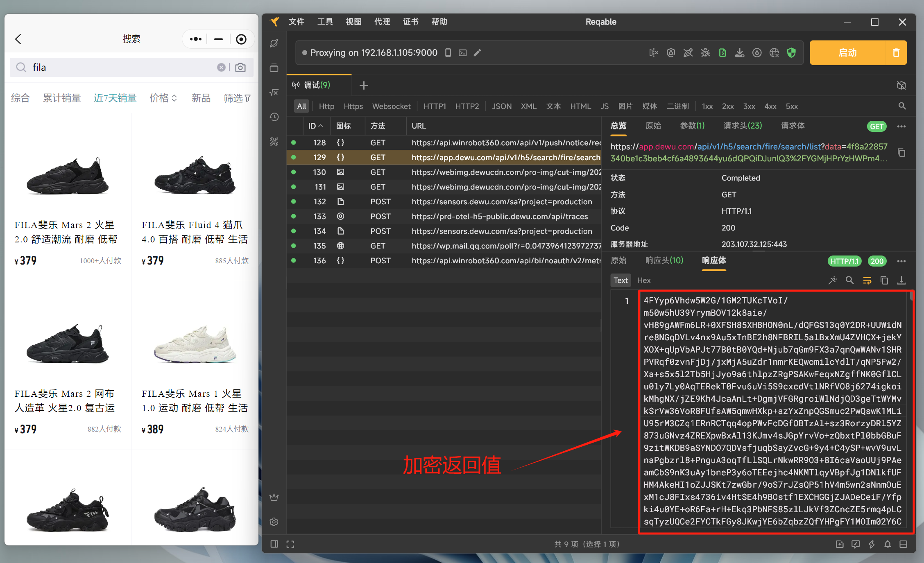Click the edit pencil icon beside proxy address

pyautogui.click(x=477, y=53)
